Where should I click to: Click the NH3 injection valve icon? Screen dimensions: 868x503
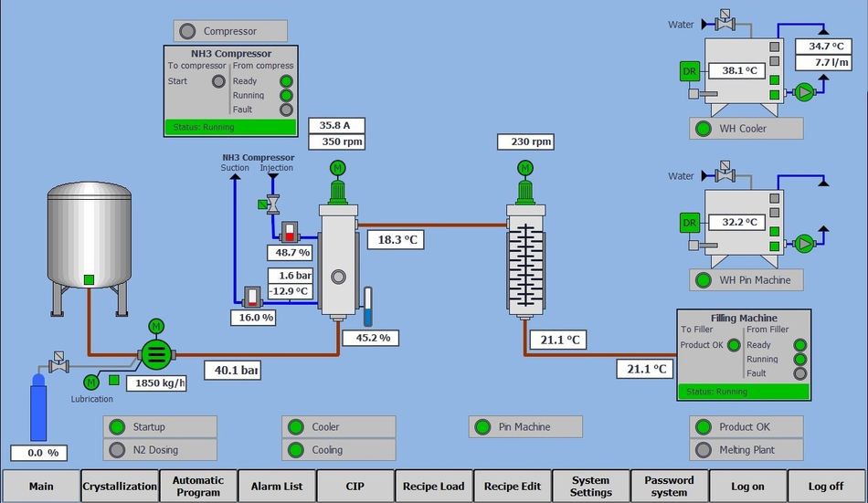(272, 203)
